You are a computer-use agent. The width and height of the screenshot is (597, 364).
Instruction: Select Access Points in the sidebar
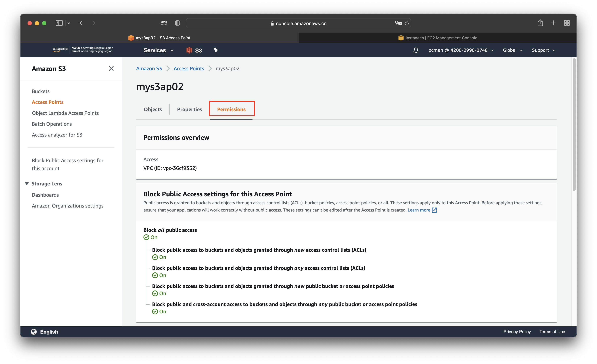coord(47,102)
